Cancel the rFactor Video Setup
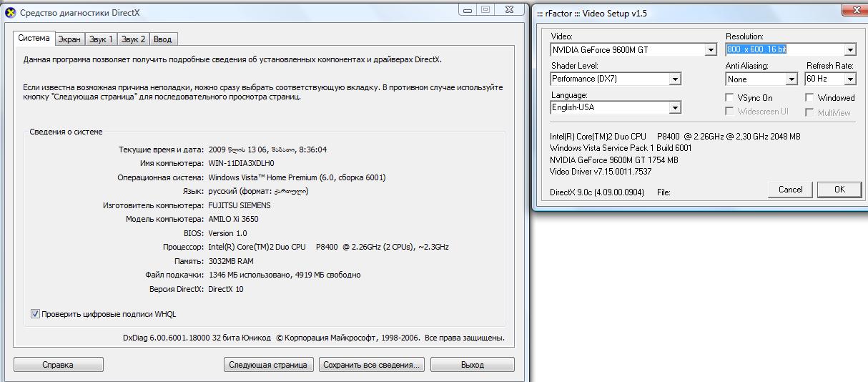 (x=790, y=190)
